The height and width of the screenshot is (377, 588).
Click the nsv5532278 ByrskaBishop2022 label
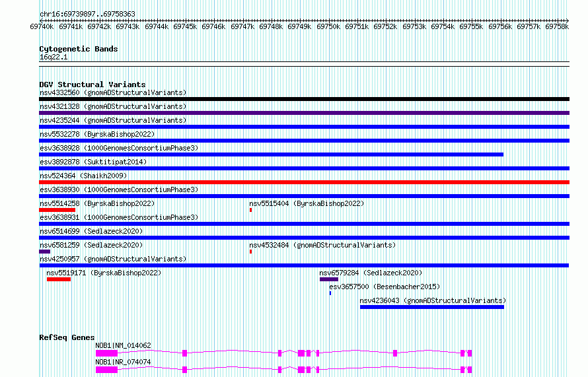(x=97, y=134)
